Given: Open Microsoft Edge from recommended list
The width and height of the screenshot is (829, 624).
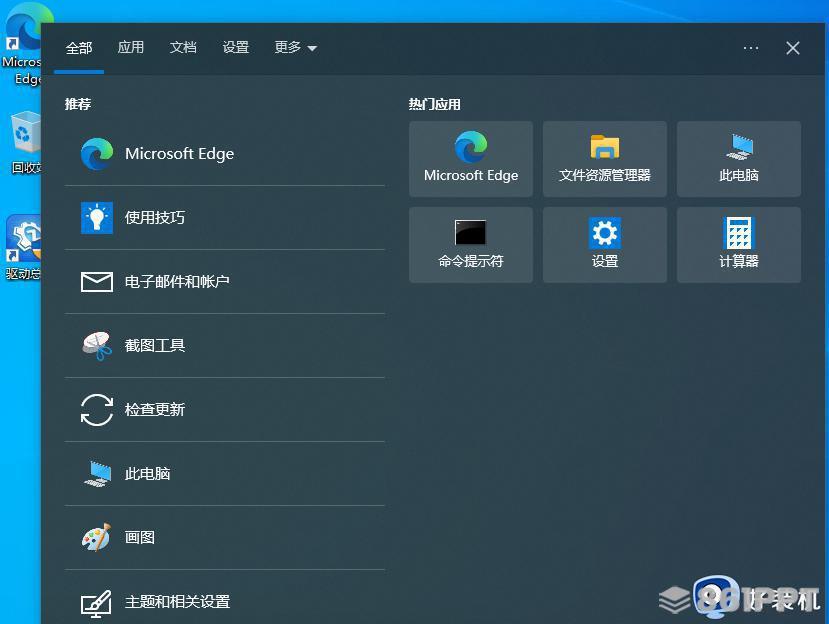Looking at the screenshot, I should click(225, 154).
